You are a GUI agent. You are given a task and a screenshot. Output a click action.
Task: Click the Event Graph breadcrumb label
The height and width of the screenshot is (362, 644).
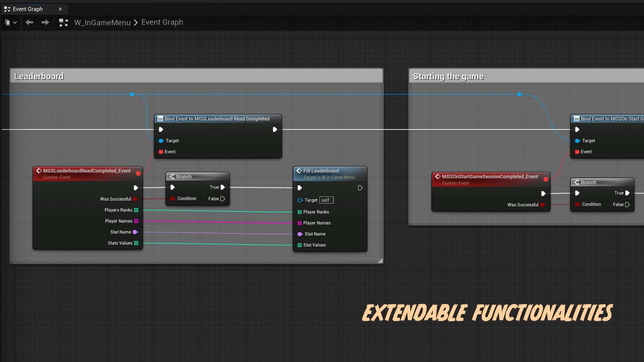point(162,22)
